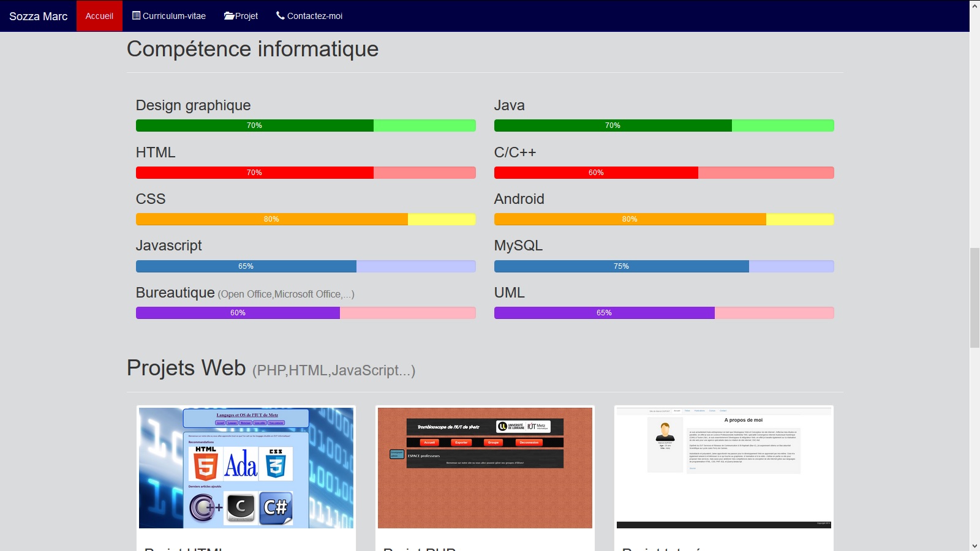The width and height of the screenshot is (980, 551).
Task: Click the Projets Web section heading
Action: pos(186,368)
